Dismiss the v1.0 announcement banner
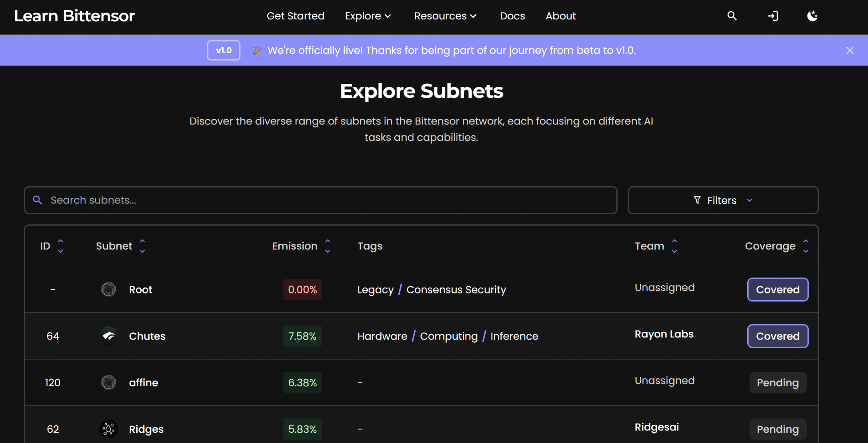Viewport: 868px width, 443px height. 849,51
